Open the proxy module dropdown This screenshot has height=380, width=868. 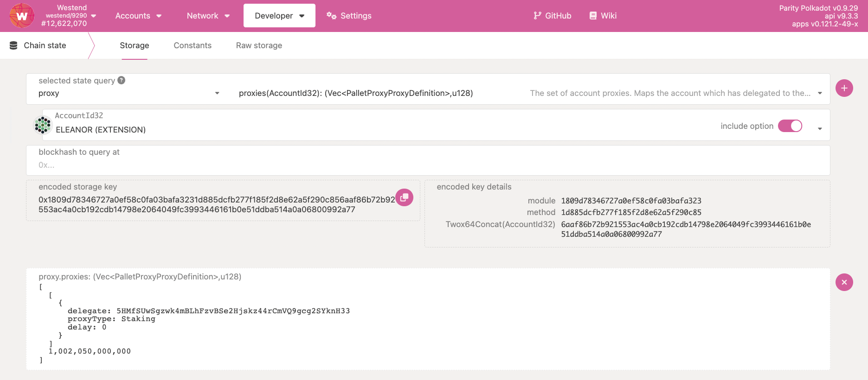pos(129,93)
